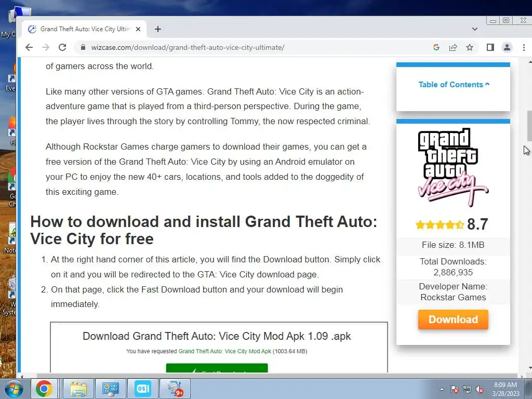Image resolution: width=532 pixels, height=399 pixels.
Task: Click the muted volume tray icon
Action: pos(480,389)
